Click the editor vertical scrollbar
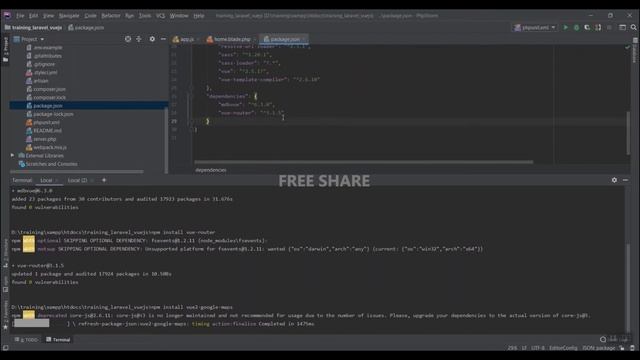Viewport: 640px width, 360px height. 629,133
